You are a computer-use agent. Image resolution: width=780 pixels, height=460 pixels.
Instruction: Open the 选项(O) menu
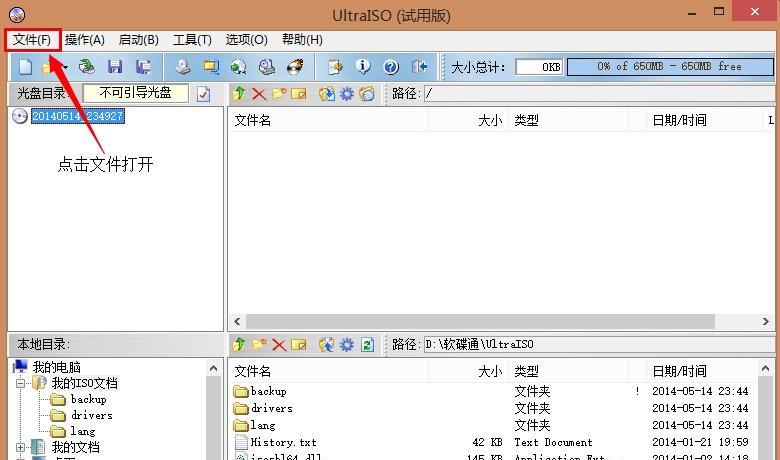coord(246,40)
